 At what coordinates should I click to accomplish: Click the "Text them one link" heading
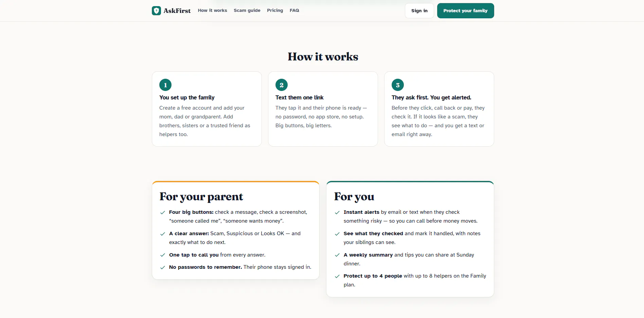(x=299, y=97)
